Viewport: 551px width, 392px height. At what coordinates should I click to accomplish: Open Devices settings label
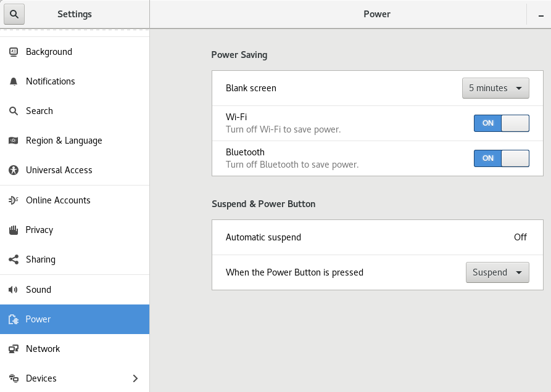point(41,378)
